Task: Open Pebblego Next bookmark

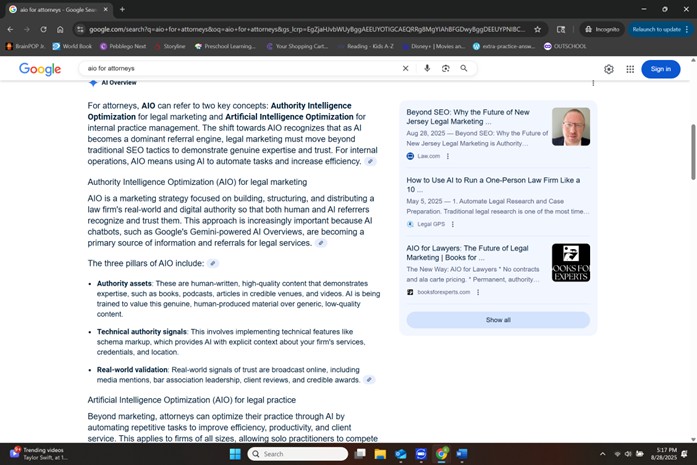Action: point(123,46)
